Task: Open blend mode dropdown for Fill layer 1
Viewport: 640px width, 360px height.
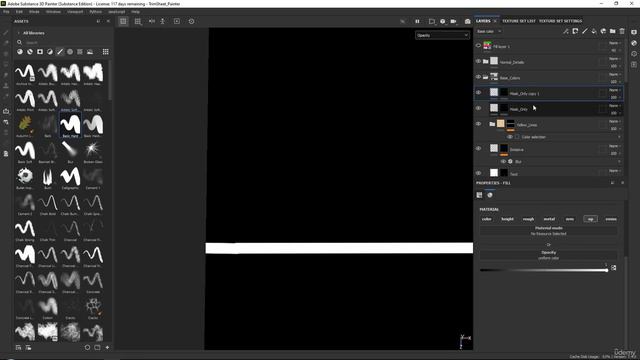Action: click(x=615, y=43)
